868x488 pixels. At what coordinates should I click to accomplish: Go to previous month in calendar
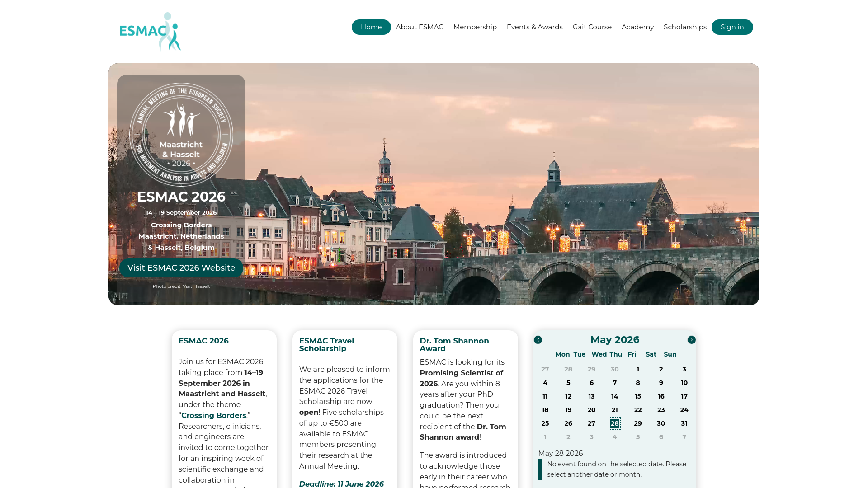(538, 340)
